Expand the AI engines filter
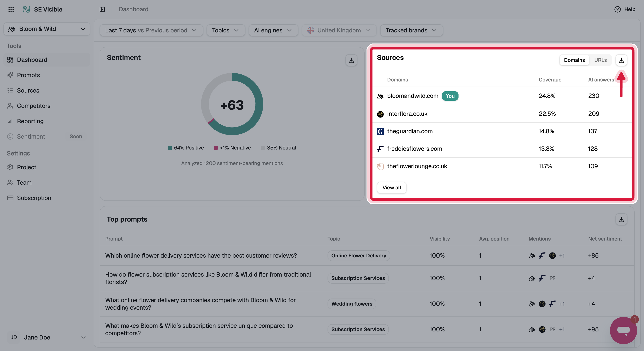 point(273,30)
